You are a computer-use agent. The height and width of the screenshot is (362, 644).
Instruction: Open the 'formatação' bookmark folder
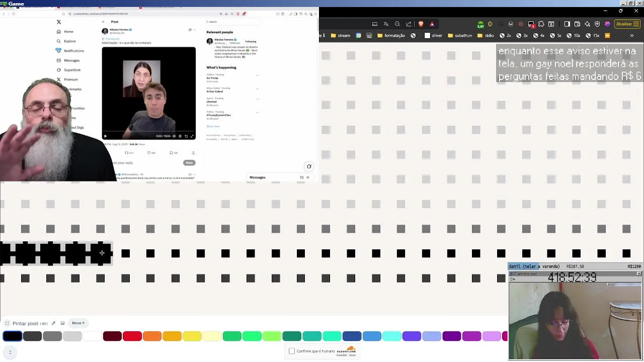(390, 36)
